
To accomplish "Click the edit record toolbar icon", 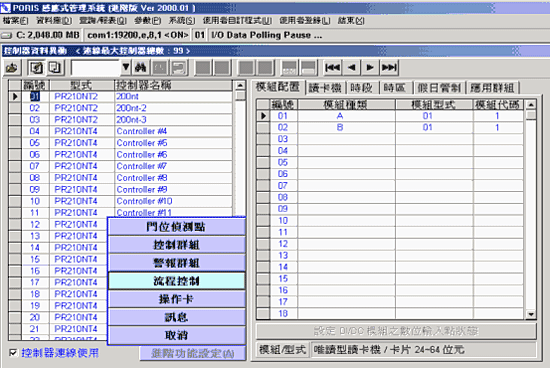I will [x=36, y=67].
